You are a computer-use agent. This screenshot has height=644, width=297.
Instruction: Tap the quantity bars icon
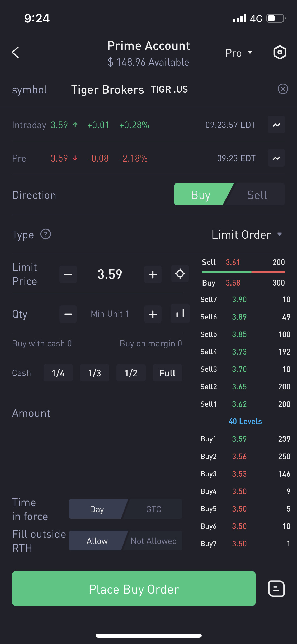pyautogui.click(x=180, y=314)
